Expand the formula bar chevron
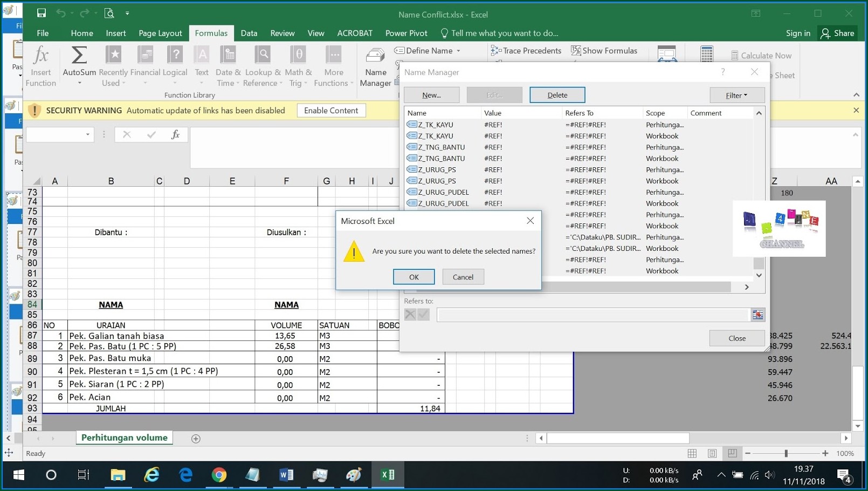 click(855, 135)
